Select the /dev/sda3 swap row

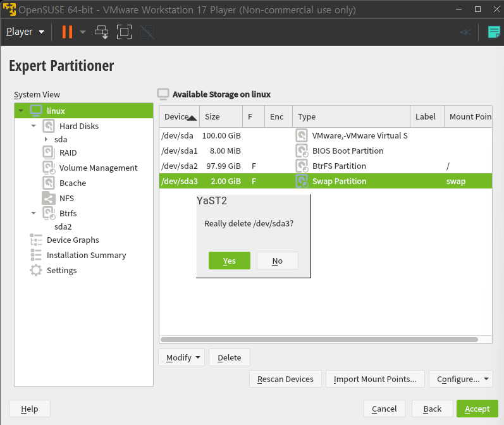pyautogui.click(x=326, y=181)
